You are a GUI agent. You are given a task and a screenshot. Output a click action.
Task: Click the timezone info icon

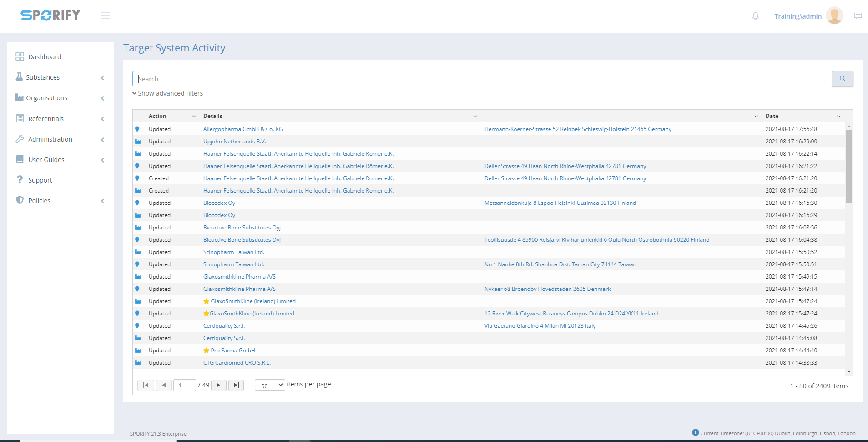point(695,432)
